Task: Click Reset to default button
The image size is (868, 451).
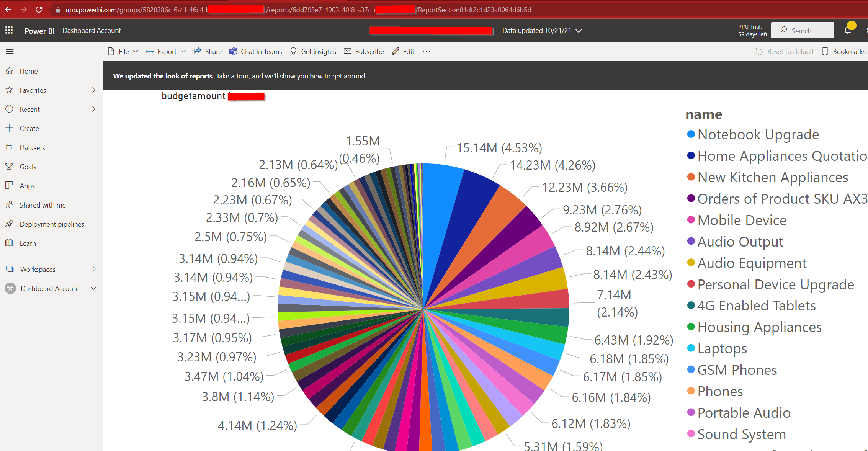Action: tap(786, 51)
